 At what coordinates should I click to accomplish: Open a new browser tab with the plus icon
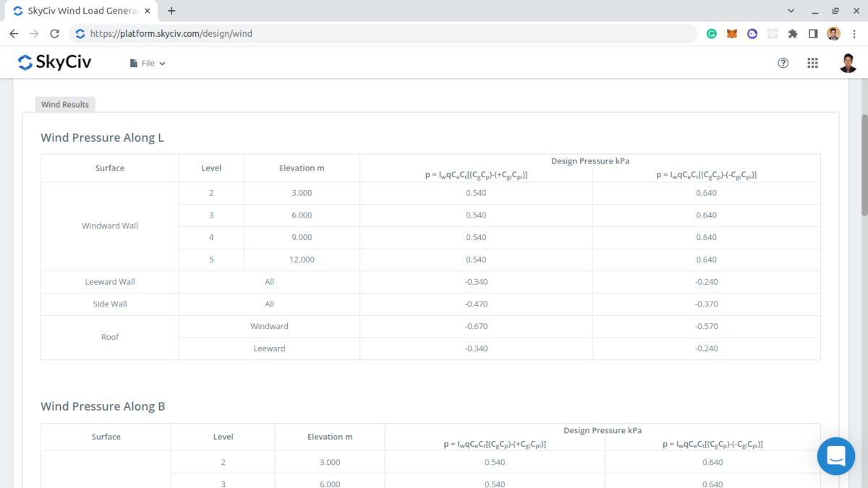[171, 11]
